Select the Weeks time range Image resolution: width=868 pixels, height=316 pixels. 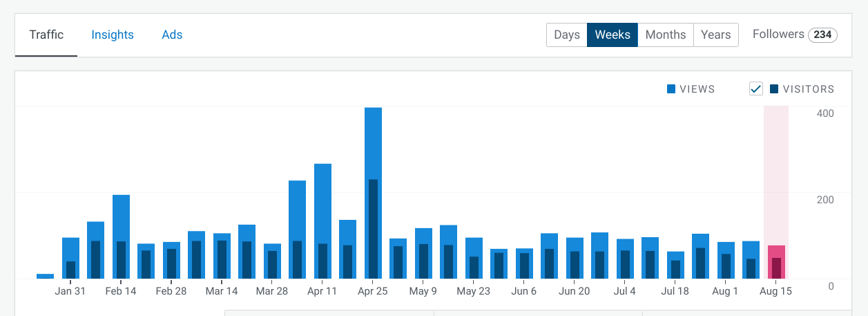tap(612, 35)
